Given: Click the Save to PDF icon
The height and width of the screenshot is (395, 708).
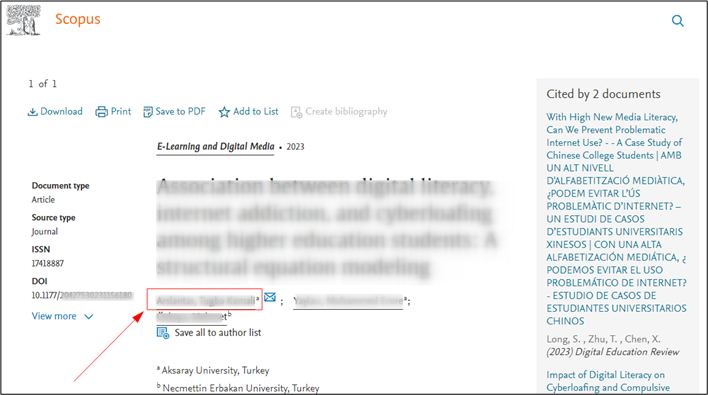Looking at the screenshot, I should [x=148, y=112].
